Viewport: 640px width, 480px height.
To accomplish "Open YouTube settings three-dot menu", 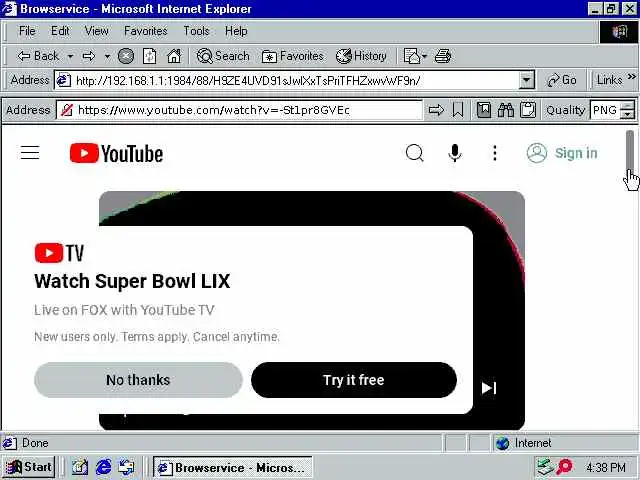I will (x=495, y=153).
